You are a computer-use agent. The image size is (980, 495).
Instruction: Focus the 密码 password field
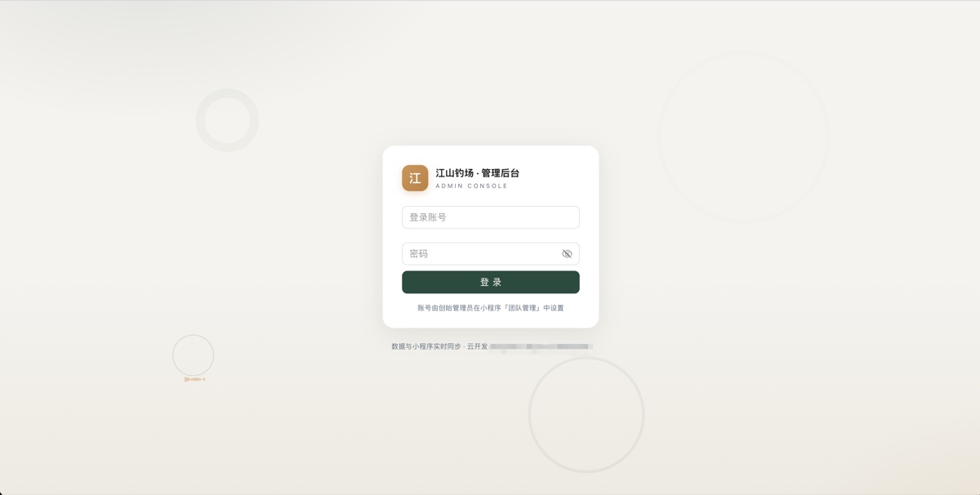(x=491, y=254)
